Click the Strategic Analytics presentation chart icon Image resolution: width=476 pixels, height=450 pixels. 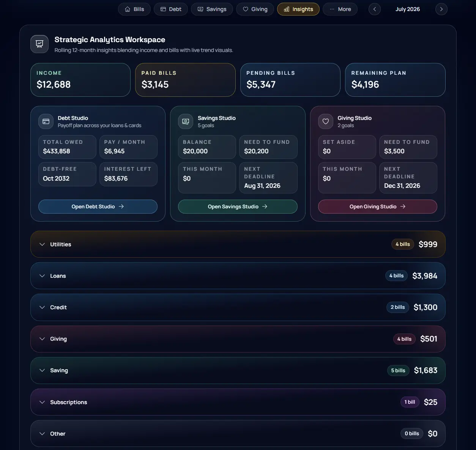click(39, 44)
